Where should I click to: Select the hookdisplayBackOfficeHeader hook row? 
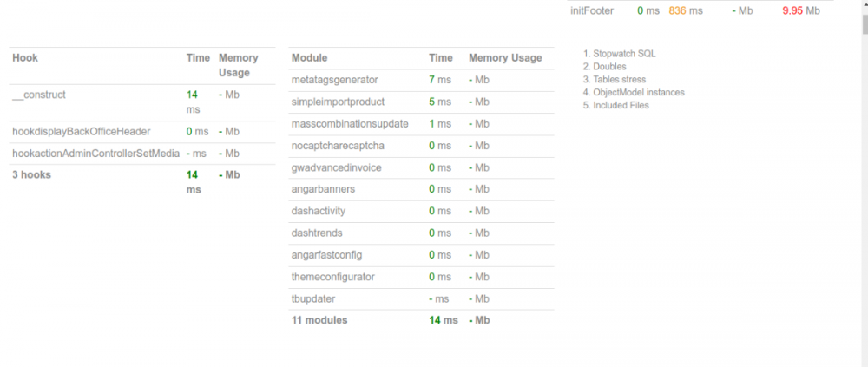(x=82, y=132)
